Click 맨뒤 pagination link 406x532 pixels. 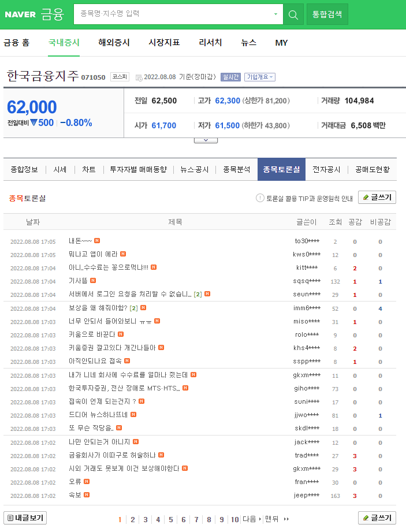click(271, 519)
